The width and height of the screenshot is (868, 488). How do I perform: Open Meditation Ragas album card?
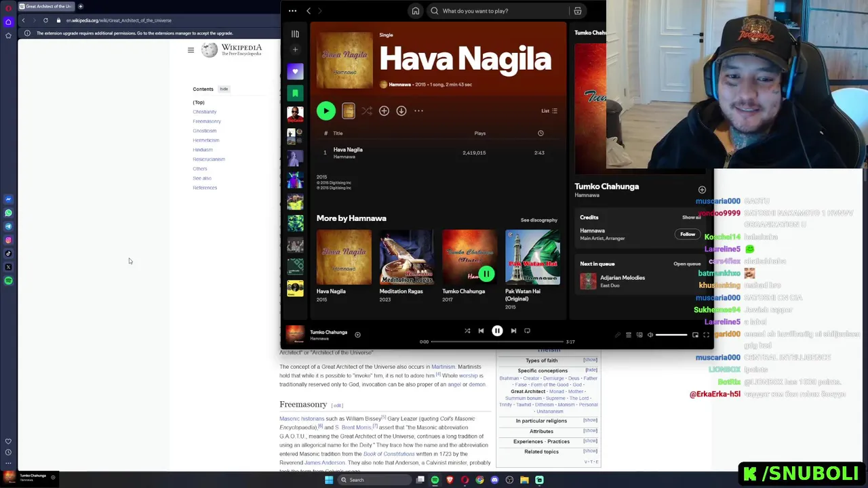point(406,266)
